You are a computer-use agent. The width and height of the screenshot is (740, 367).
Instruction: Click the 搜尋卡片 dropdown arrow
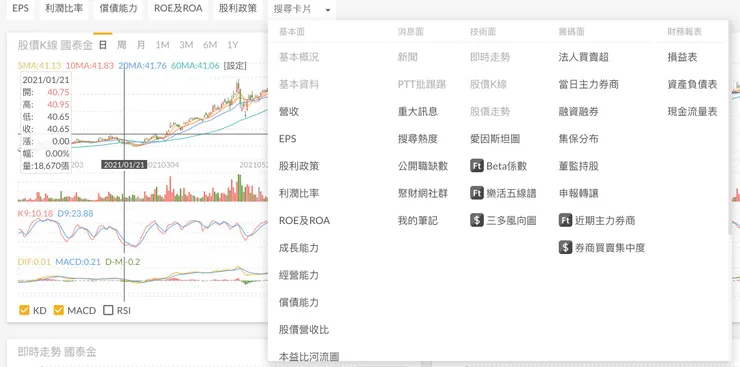(328, 9)
